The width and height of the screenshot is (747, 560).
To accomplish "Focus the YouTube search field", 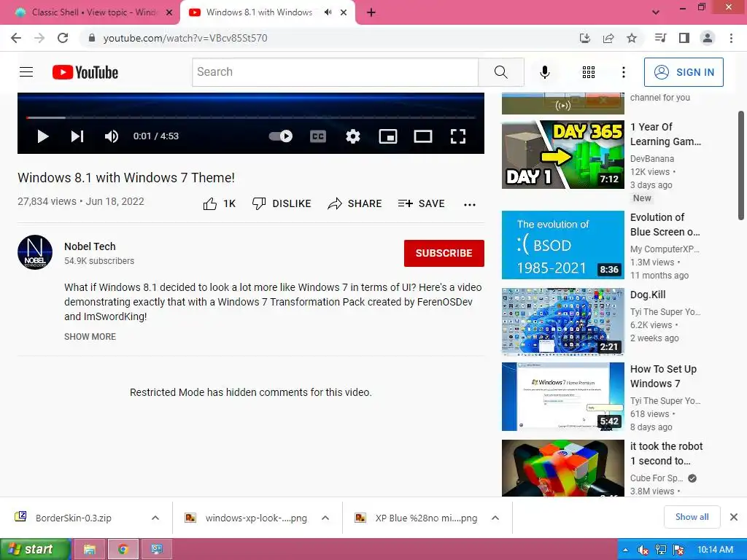I will point(335,72).
